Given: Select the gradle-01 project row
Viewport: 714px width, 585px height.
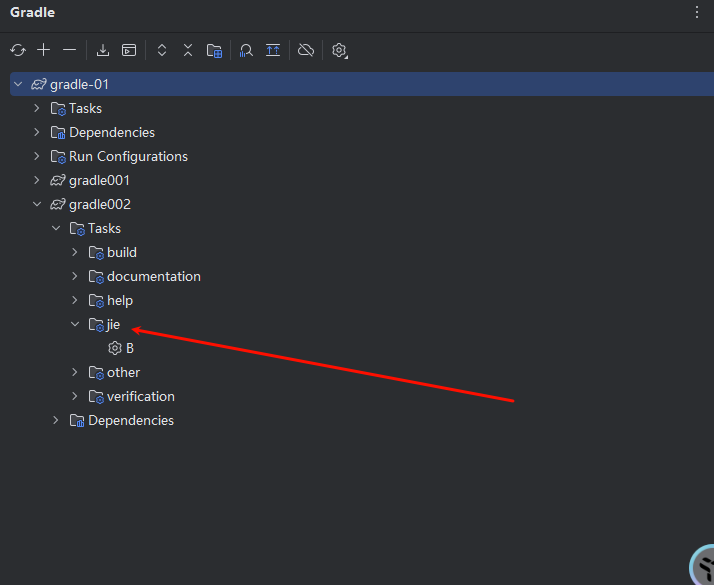Looking at the screenshot, I should (x=362, y=84).
